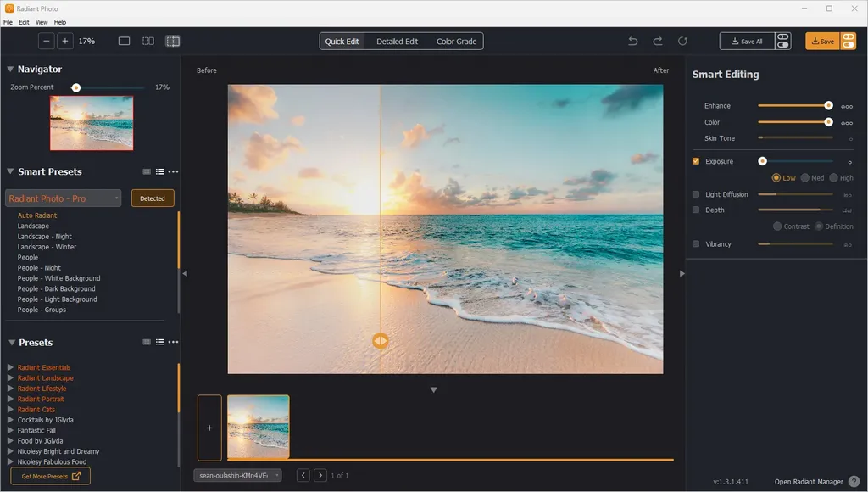Open the Radiant Photo - Pro dropdown
The image size is (868, 492).
(63, 198)
